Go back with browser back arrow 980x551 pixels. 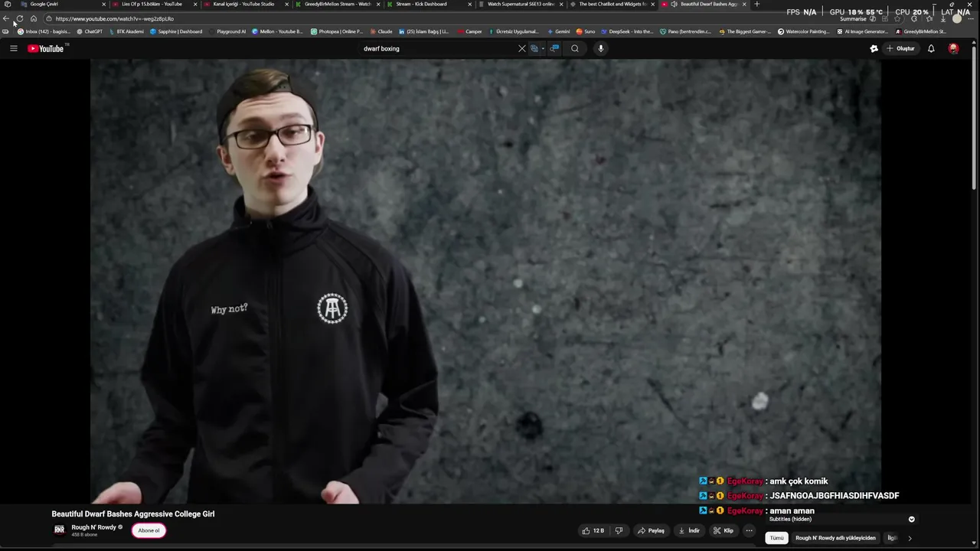tap(6, 18)
